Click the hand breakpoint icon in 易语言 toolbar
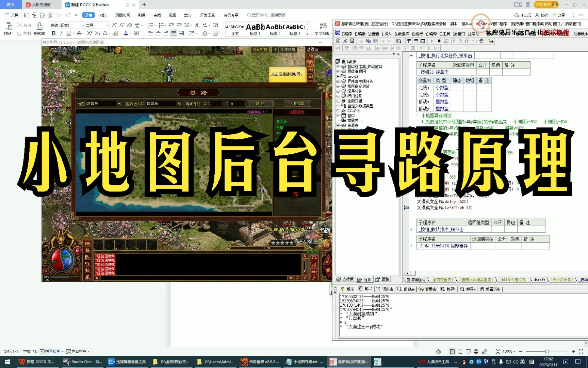This screenshot has height=368, width=588. click(x=481, y=41)
